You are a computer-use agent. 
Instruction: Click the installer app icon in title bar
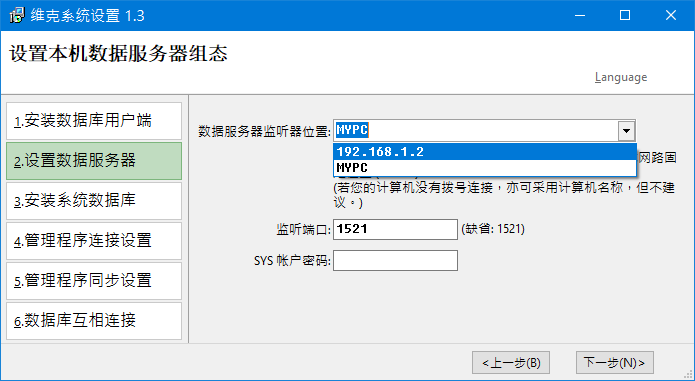point(17,16)
